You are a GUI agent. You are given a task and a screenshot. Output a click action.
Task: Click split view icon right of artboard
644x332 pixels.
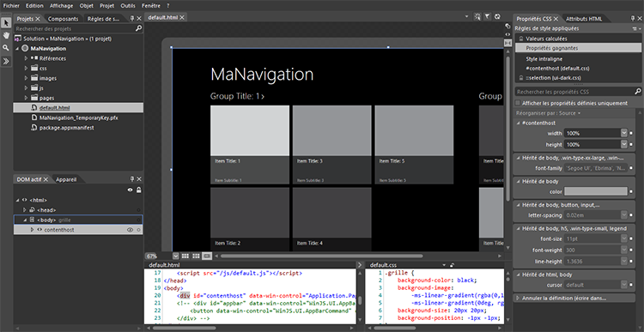click(x=507, y=43)
